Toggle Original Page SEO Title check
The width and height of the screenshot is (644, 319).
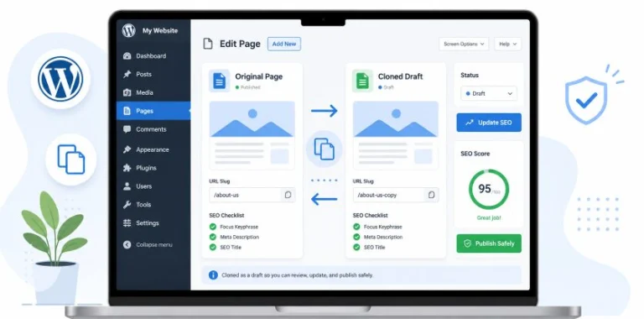213,247
